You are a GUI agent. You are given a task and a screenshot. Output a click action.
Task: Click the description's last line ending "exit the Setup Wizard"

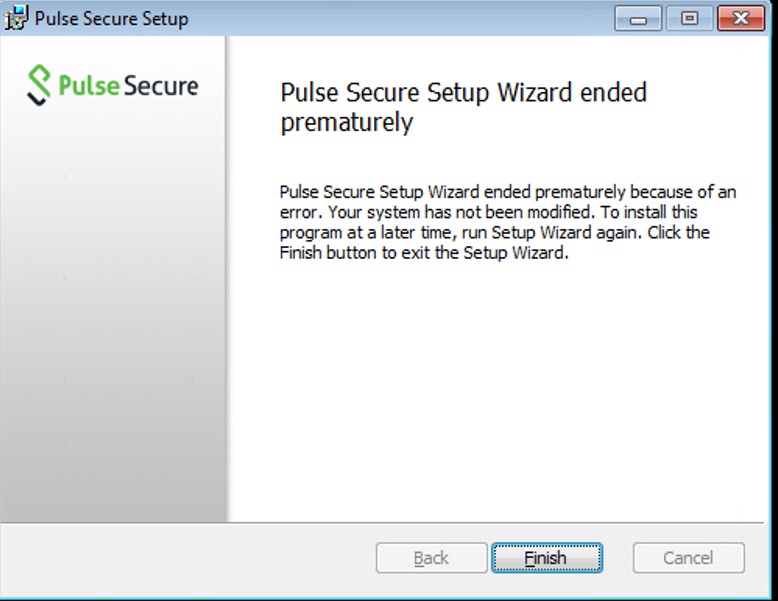(424, 253)
